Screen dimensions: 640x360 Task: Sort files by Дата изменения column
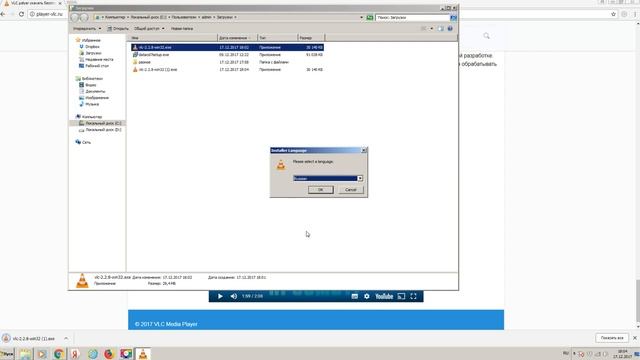[x=238, y=38]
